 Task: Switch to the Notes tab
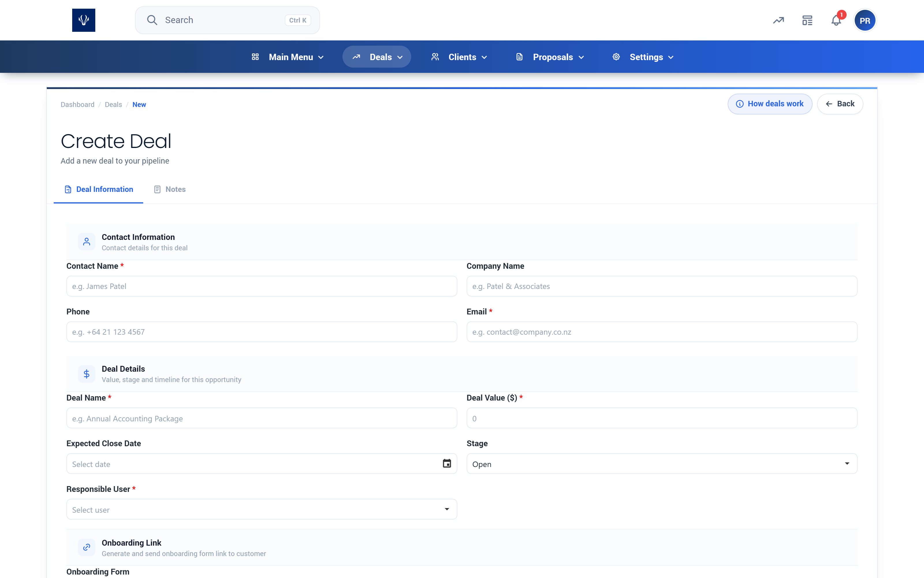pos(169,189)
